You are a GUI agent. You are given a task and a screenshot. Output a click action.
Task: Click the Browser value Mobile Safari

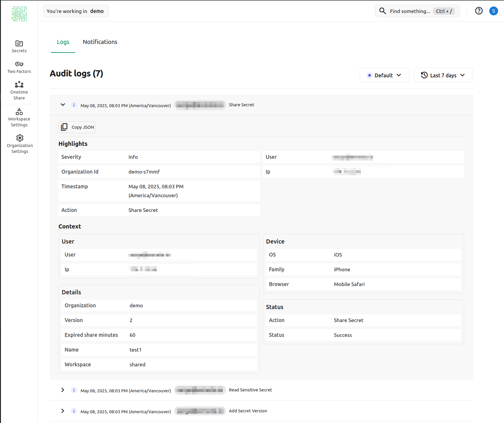click(349, 284)
